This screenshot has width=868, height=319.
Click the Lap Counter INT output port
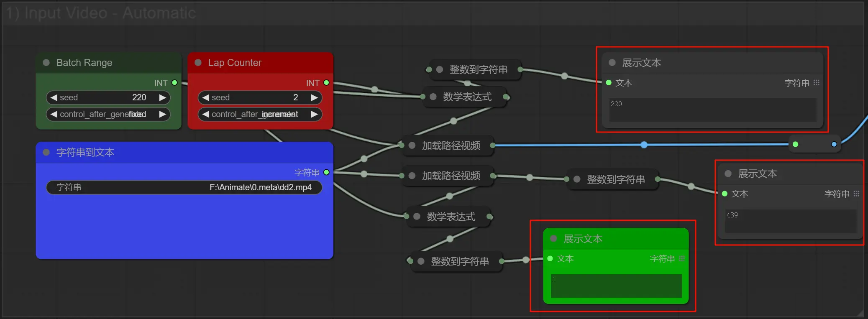coord(326,83)
